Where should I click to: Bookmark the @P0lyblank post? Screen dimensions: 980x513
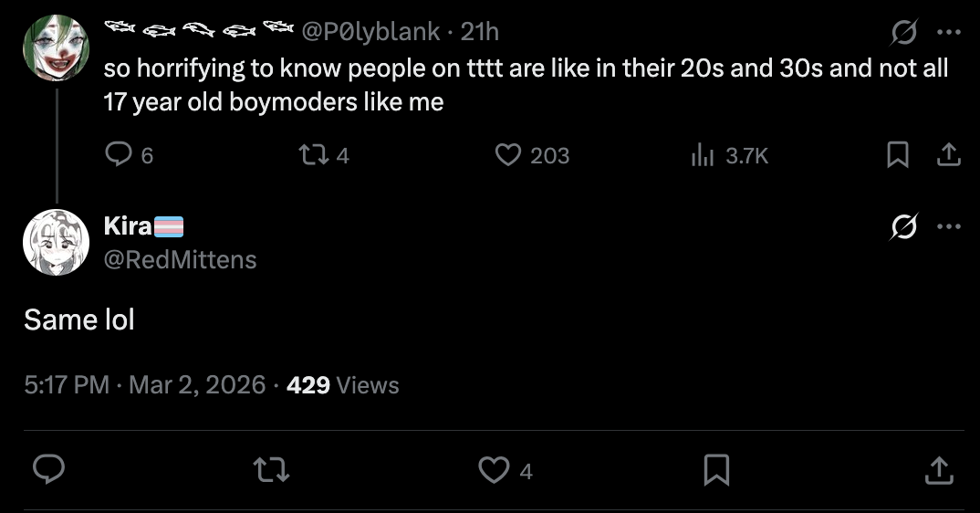point(898,156)
